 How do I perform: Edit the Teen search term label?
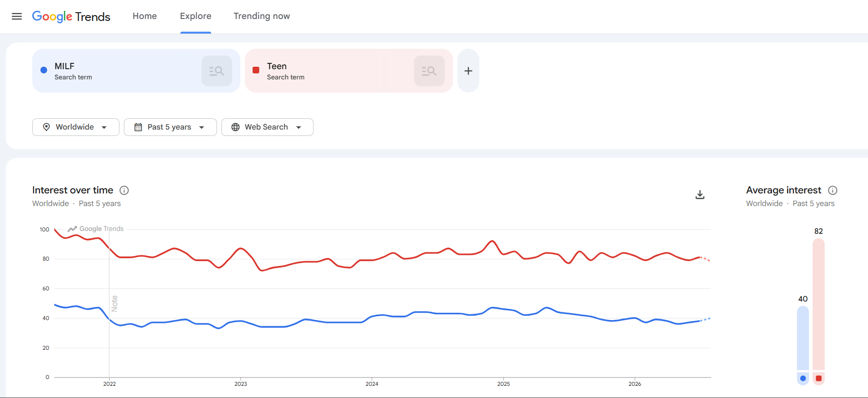(276, 66)
